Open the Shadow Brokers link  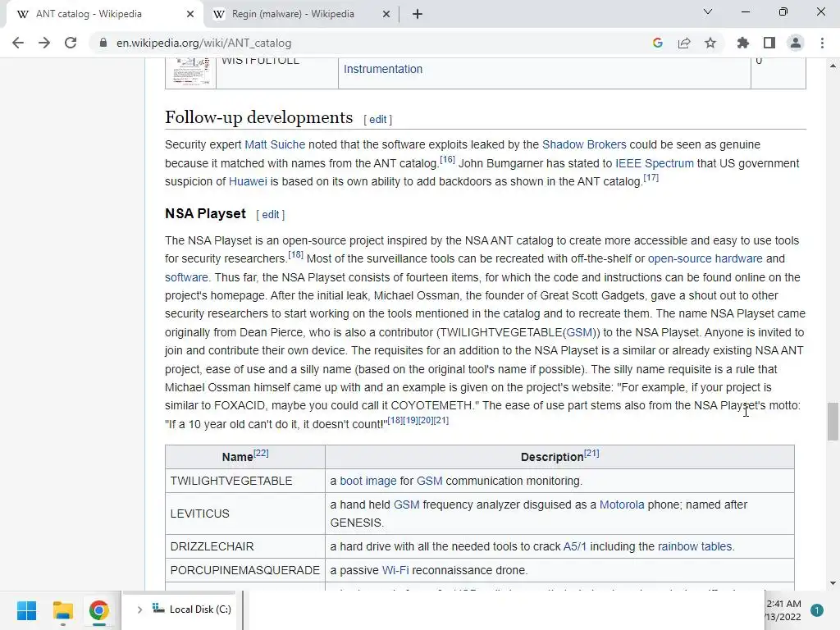(x=584, y=144)
